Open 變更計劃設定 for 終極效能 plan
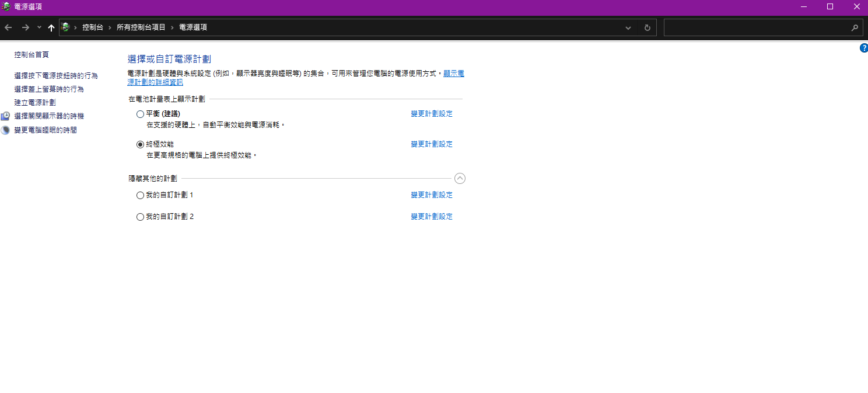Viewport: 868px width, 393px height. pyautogui.click(x=431, y=144)
